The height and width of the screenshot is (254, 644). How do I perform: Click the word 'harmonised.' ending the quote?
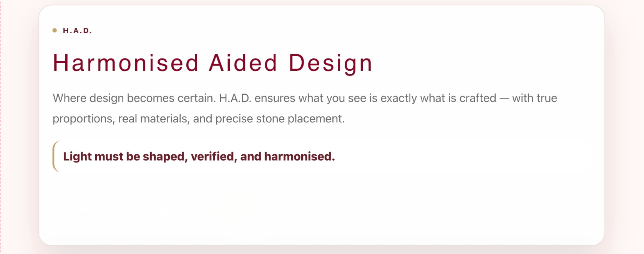[299, 157]
